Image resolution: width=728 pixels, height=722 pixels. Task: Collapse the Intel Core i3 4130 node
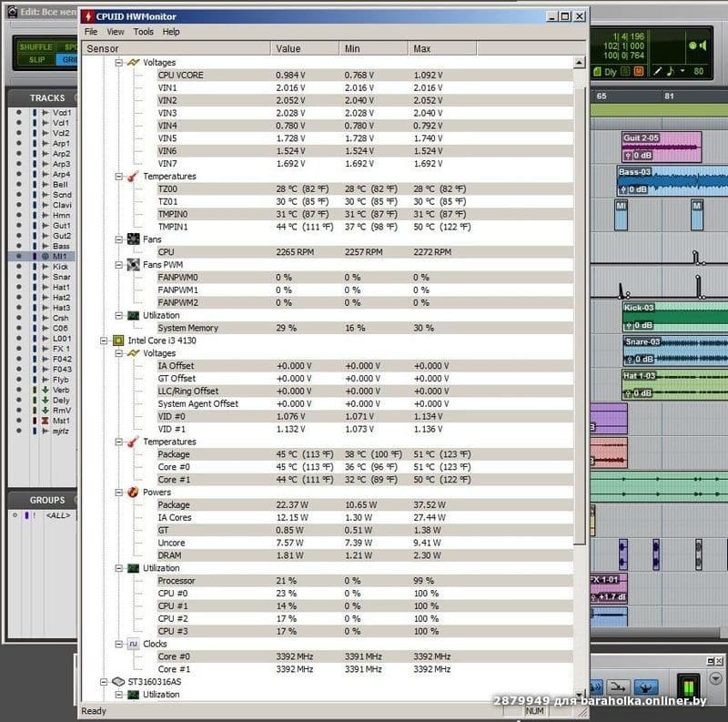click(104, 341)
